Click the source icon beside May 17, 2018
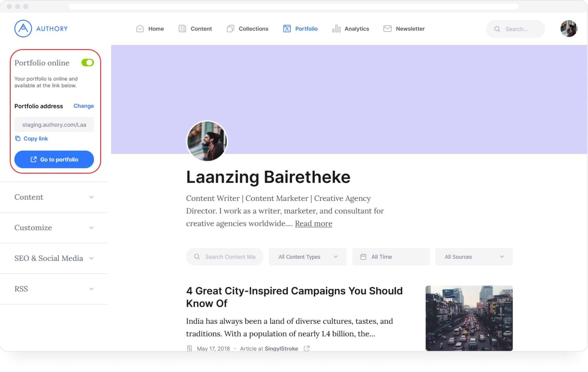The image size is (588, 372). coord(189,348)
